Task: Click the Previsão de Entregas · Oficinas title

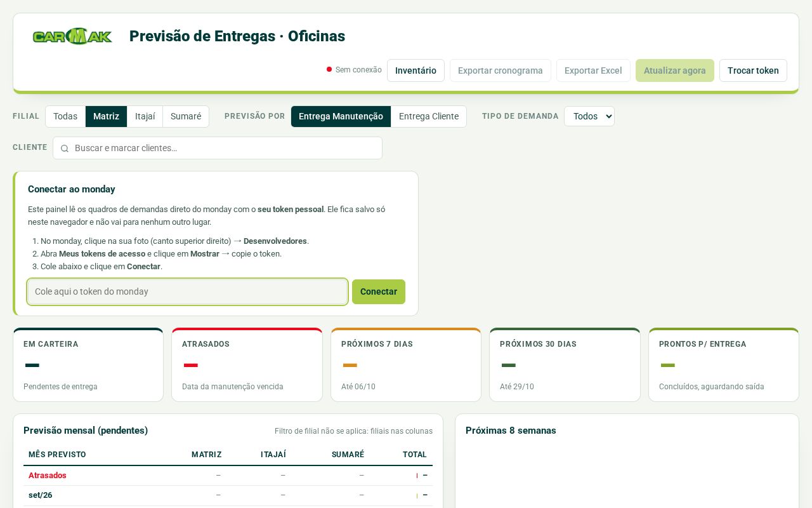Action: [237, 36]
